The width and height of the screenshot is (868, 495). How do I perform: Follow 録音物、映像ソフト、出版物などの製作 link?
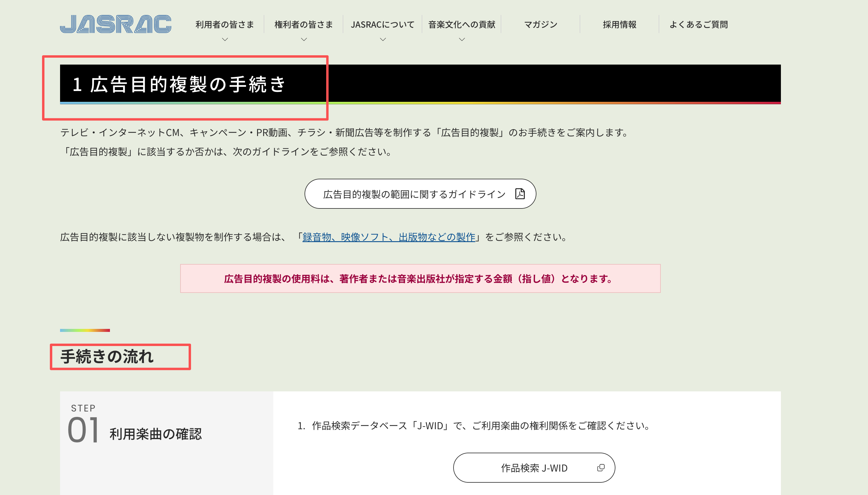coord(388,237)
